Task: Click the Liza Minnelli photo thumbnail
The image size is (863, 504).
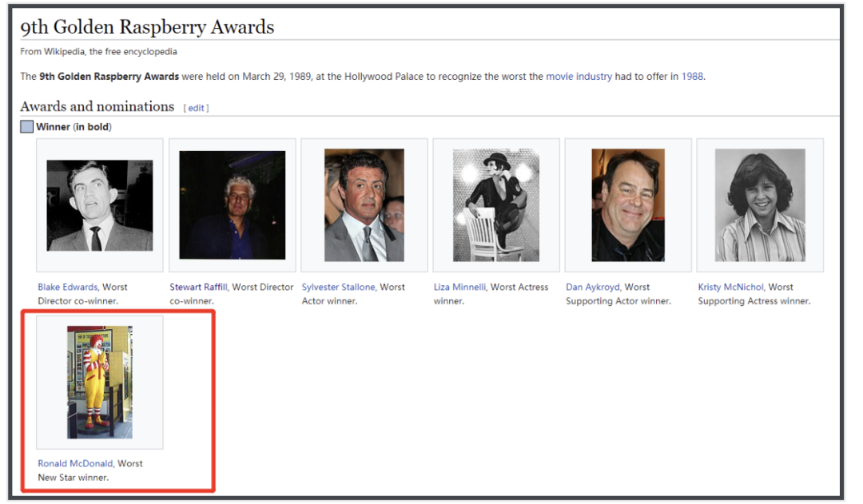Action: tap(496, 204)
